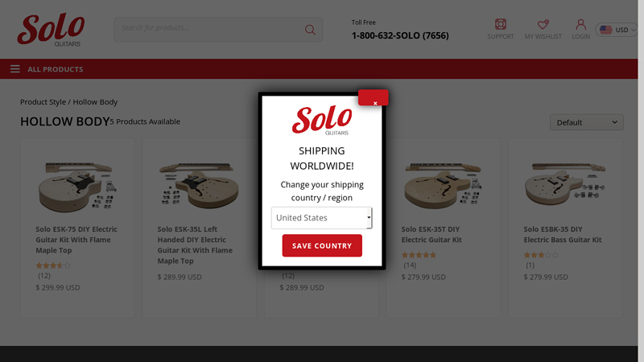Open the hamburger All Products menu icon
The height and width of the screenshot is (362, 644).
tap(15, 69)
